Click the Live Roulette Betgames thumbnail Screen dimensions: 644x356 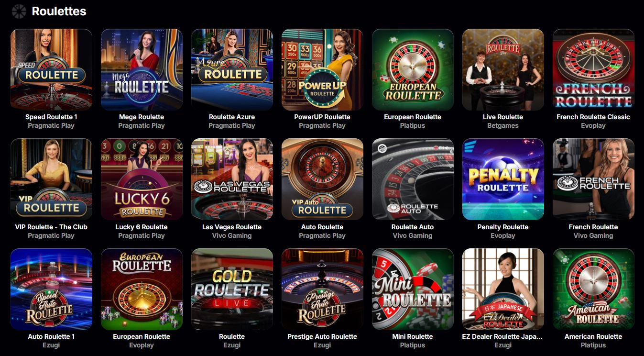click(x=503, y=70)
